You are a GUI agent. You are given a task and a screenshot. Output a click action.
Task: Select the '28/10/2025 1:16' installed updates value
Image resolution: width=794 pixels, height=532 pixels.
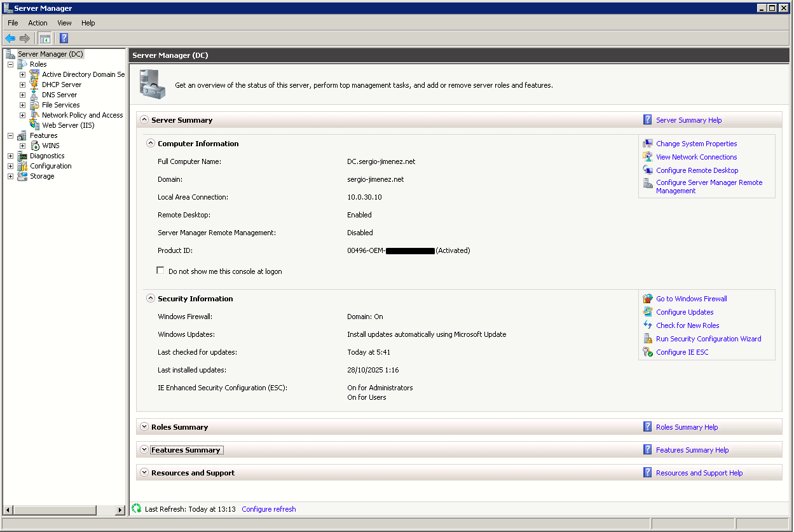click(373, 370)
